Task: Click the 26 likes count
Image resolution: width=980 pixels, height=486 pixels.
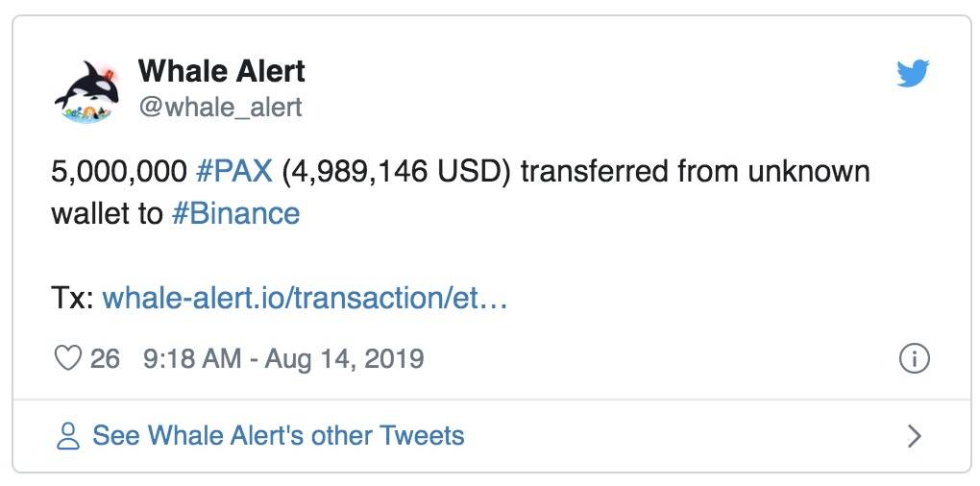Action: click(x=105, y=359)
